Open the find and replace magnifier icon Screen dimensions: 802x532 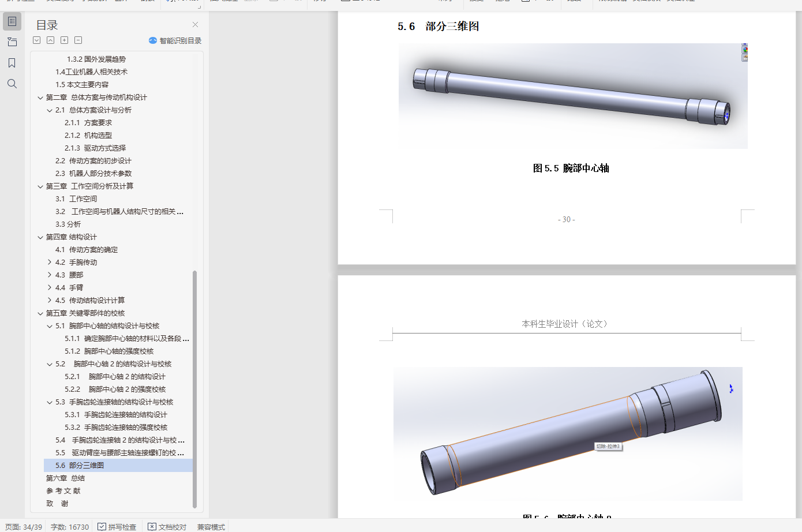(x=12, y=84)
